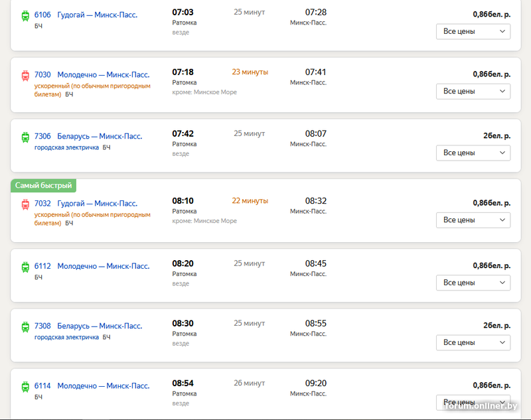Click the 'Самый быстрый' green badge

43,186
